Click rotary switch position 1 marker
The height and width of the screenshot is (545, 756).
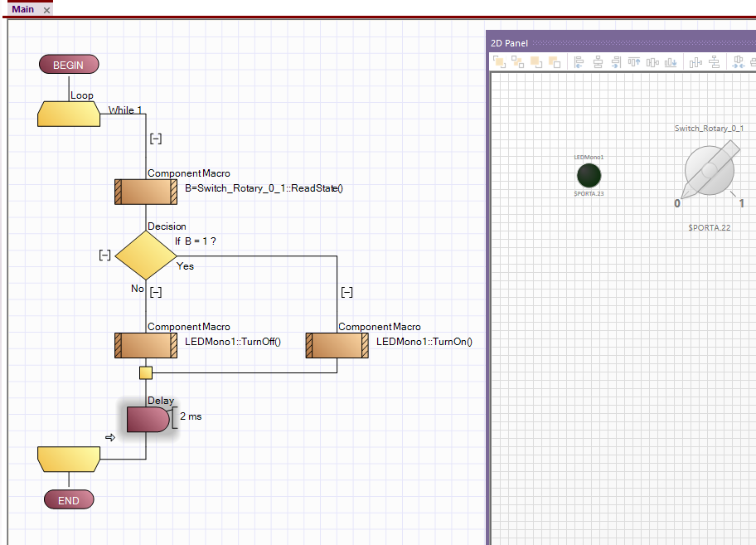pyautogui.click(x=742, y=203)
